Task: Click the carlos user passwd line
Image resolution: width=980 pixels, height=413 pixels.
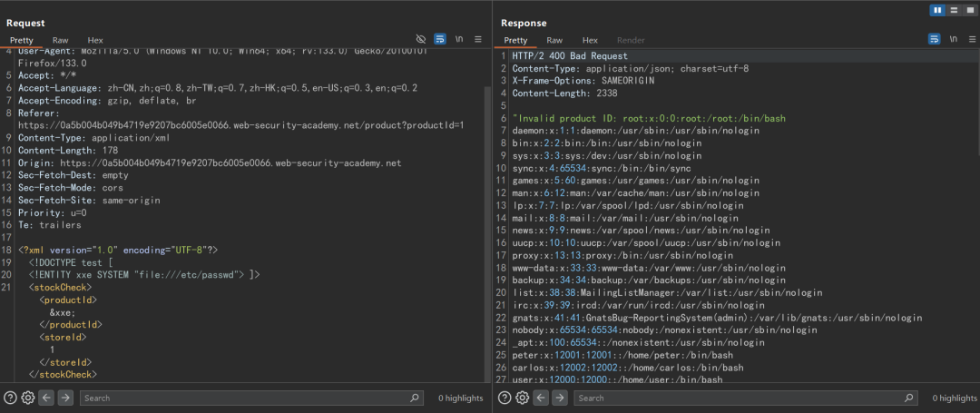Action: point(628,368)
